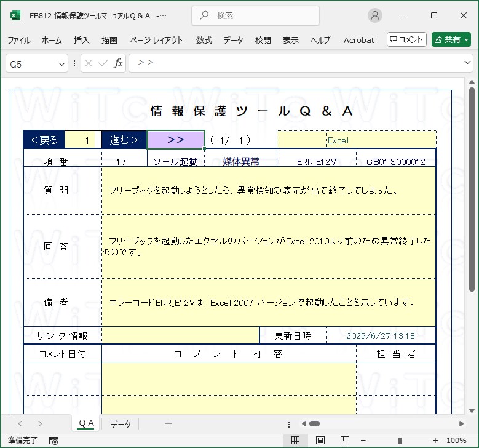Open the Acrobat ribbon tab
The width and height of the screenshot is (479, 448).
pos(359,40)
